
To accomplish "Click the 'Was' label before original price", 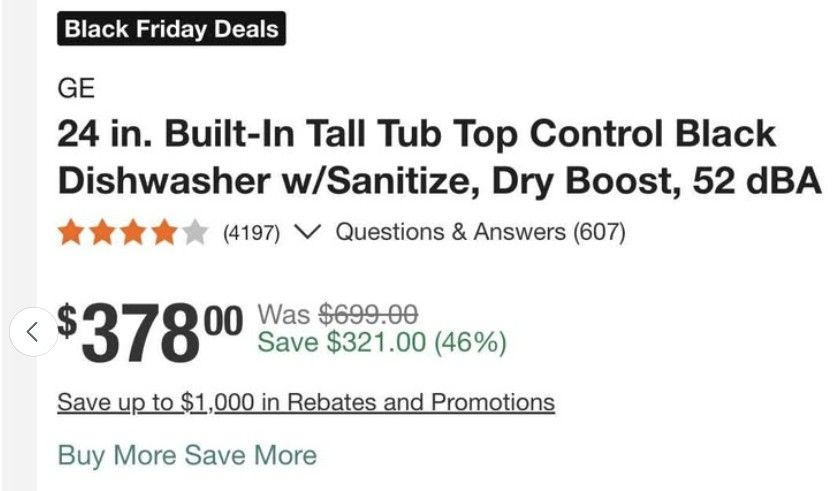I will (283, 315).
